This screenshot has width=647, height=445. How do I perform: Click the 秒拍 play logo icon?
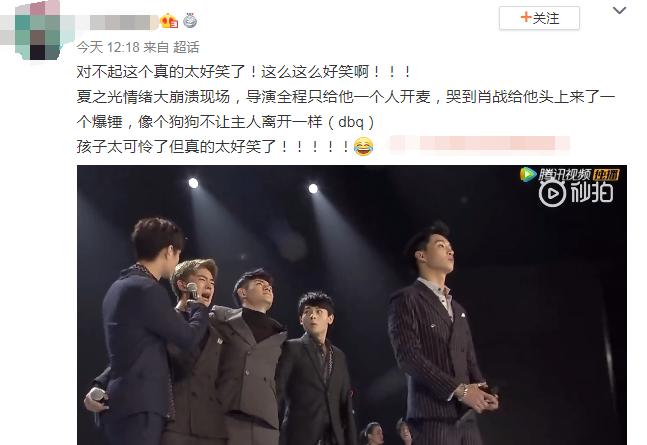[552, 193]
